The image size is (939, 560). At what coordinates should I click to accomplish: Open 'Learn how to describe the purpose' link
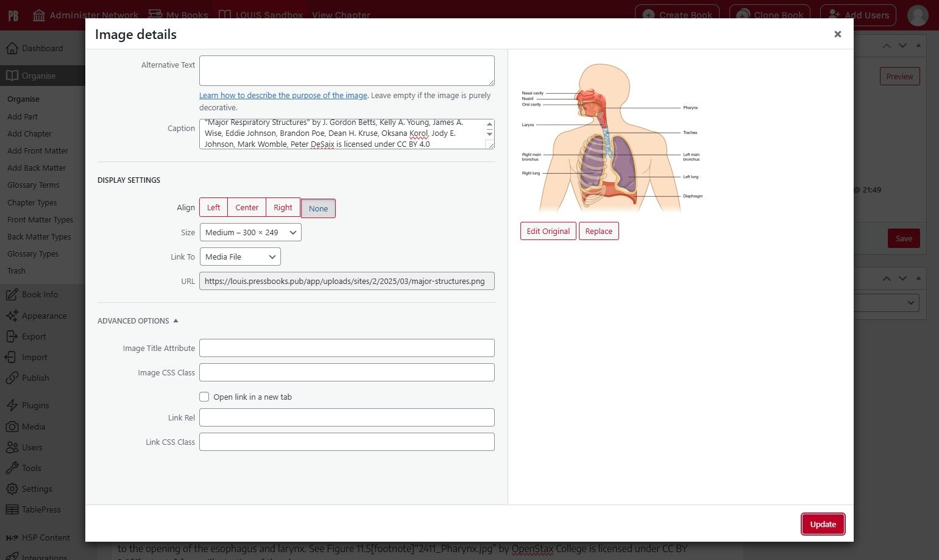click(x=283, y=95)
